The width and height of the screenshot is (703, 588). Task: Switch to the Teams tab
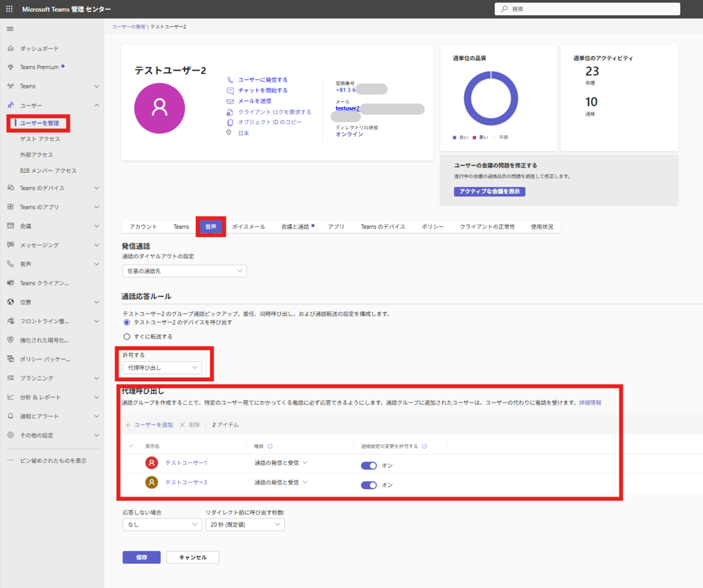click(181, 227)
